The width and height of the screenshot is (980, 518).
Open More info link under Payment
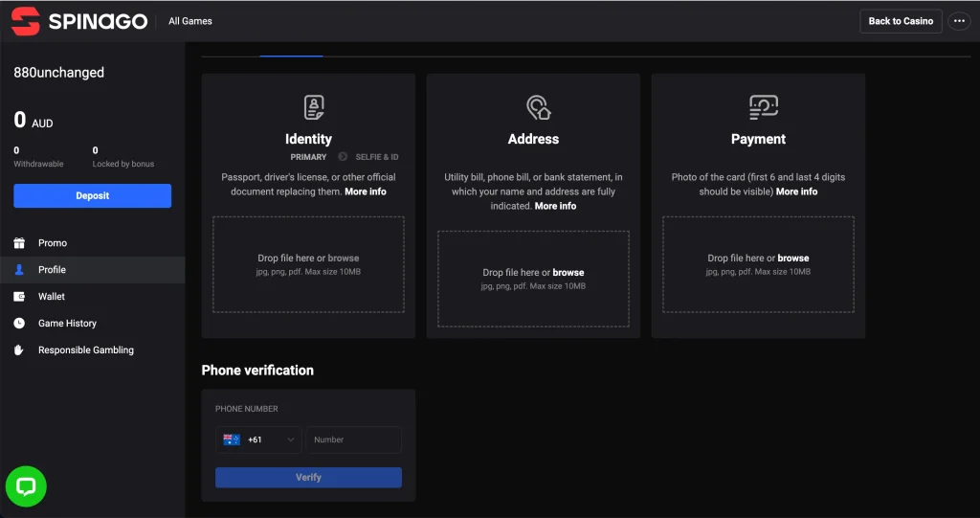[797, 191]
